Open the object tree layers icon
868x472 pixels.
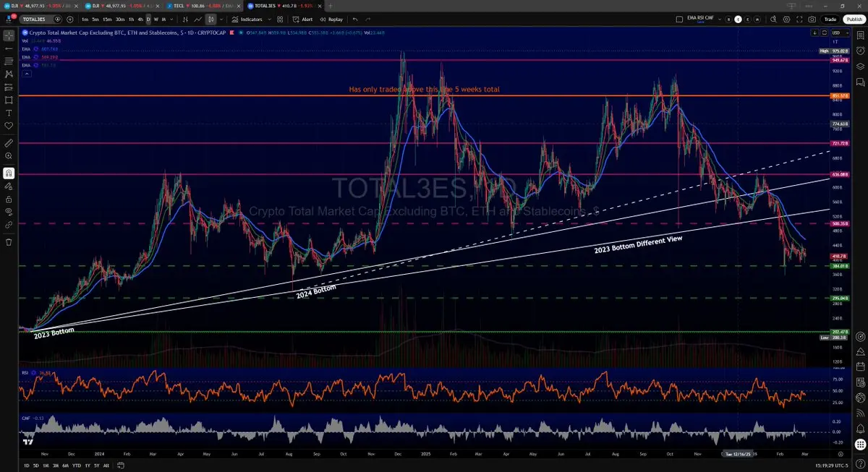[860, 66]
